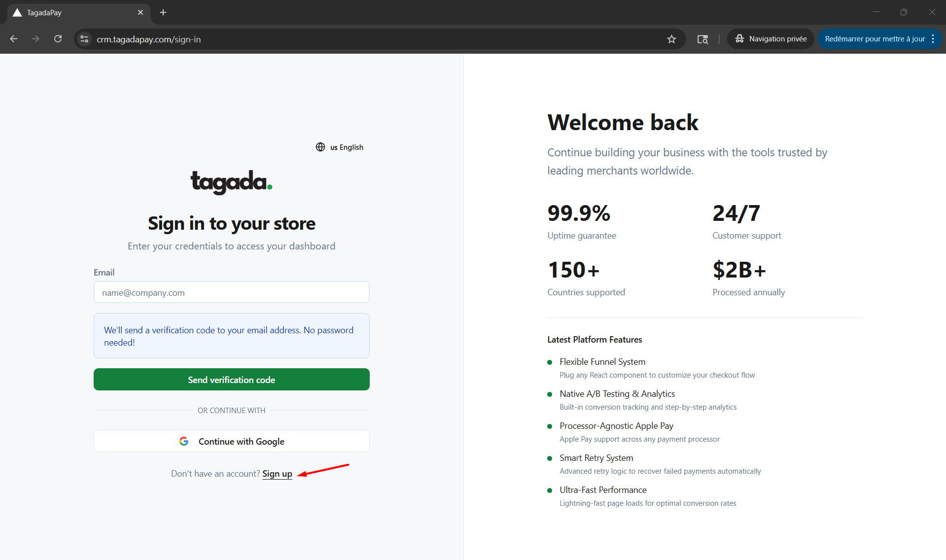This screenshot has width=946, height=560.
Task: Expand the us English language selector
Action: click(x=346, y=147)
